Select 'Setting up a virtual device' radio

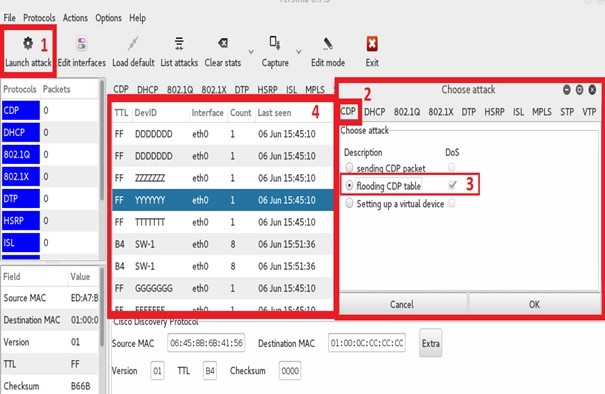349,203
